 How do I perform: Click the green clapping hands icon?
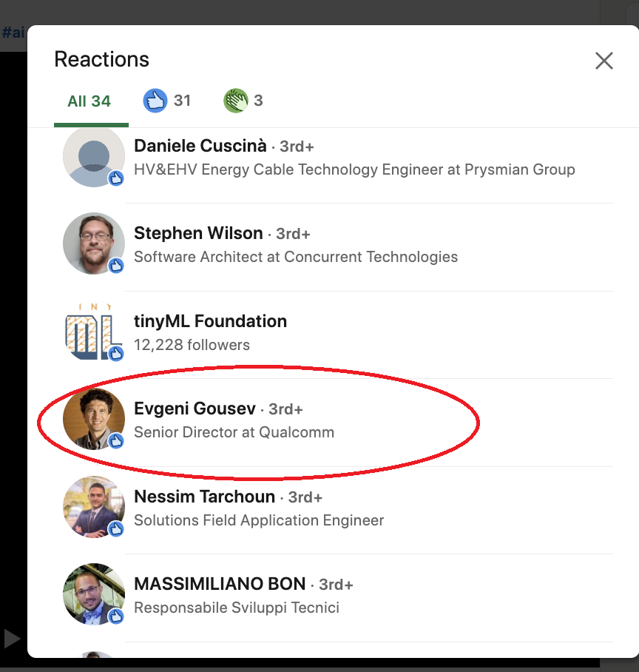click(x=235, y=101)
